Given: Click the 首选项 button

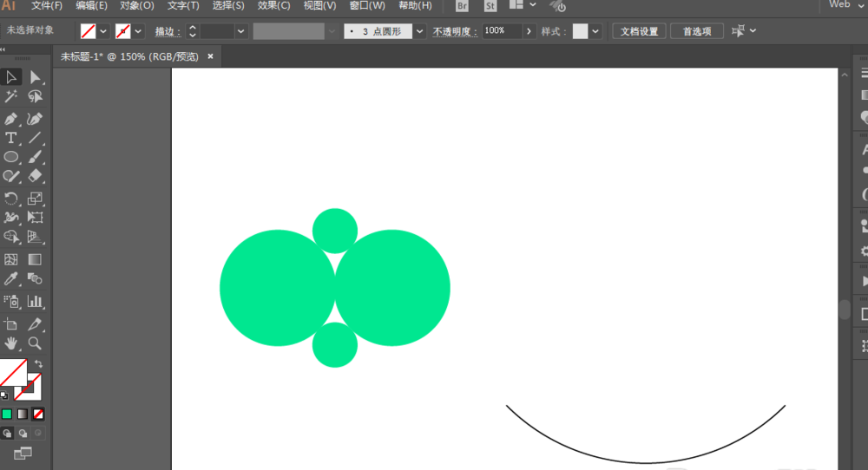Looking at the screenshot, I should 697,31.
